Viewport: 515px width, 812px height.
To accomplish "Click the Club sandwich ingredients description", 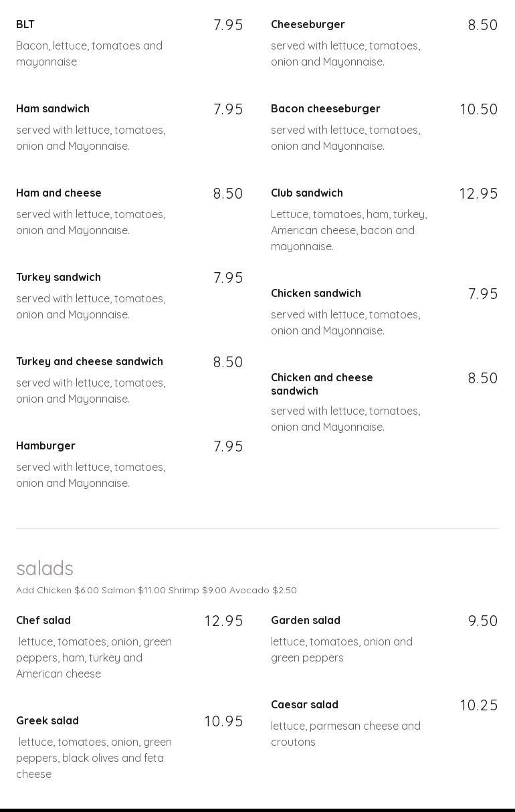I will point(348,231).
